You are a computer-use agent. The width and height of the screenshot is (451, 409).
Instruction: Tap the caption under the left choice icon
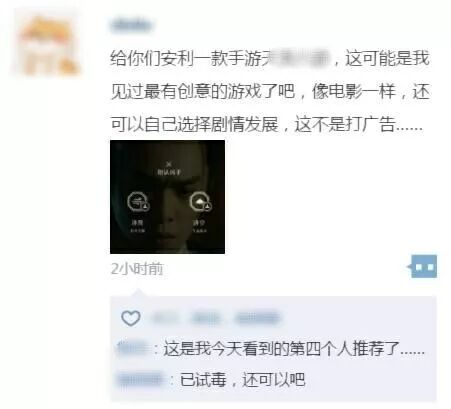[137, 225]
